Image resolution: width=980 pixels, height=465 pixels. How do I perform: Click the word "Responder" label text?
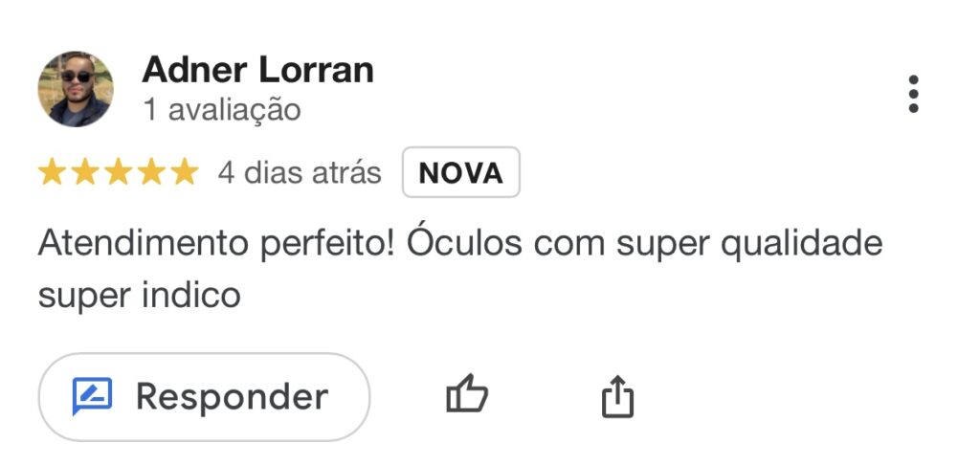pos(232,397)
